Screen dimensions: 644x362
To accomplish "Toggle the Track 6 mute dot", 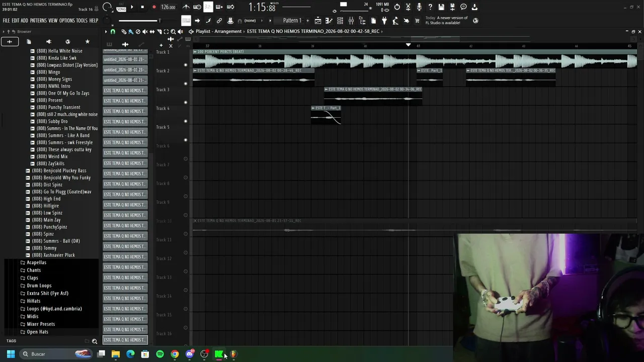I will tap(186, 159).
